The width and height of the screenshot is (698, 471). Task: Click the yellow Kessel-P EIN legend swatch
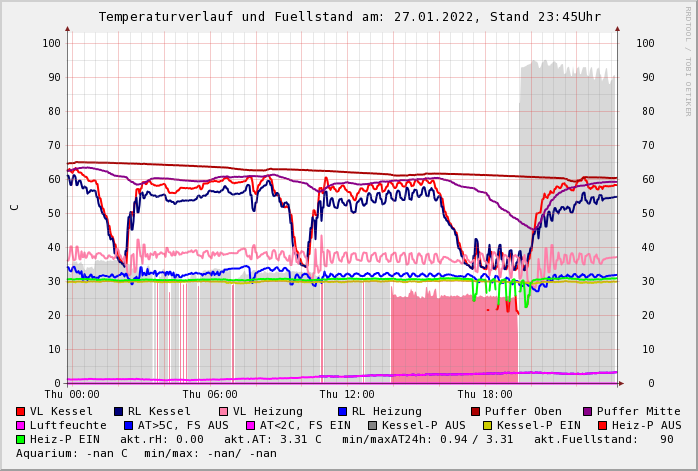pos(487,425)
